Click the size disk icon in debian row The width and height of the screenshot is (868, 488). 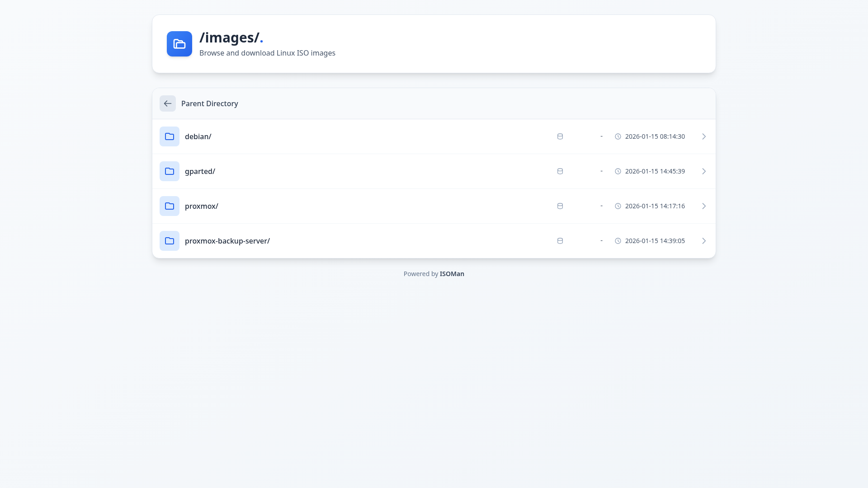click(560, 136)
